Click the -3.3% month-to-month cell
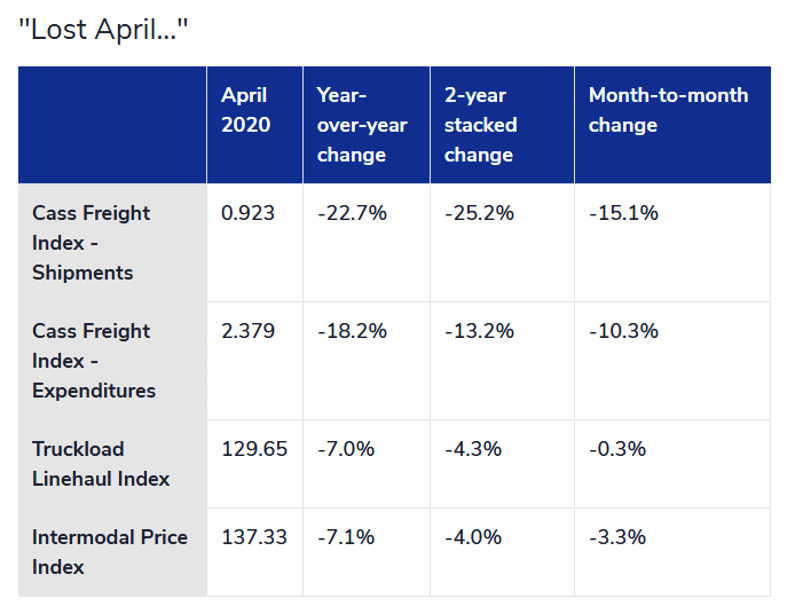This screenshot has width=788, height=614. (x=617, y=537)
